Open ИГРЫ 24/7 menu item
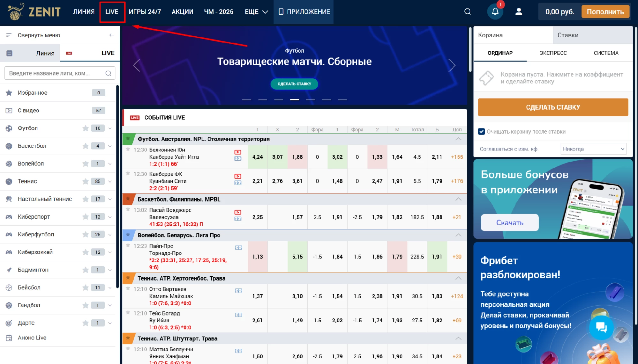The height and width of the screenshot is (364, 638). (145, 12)
